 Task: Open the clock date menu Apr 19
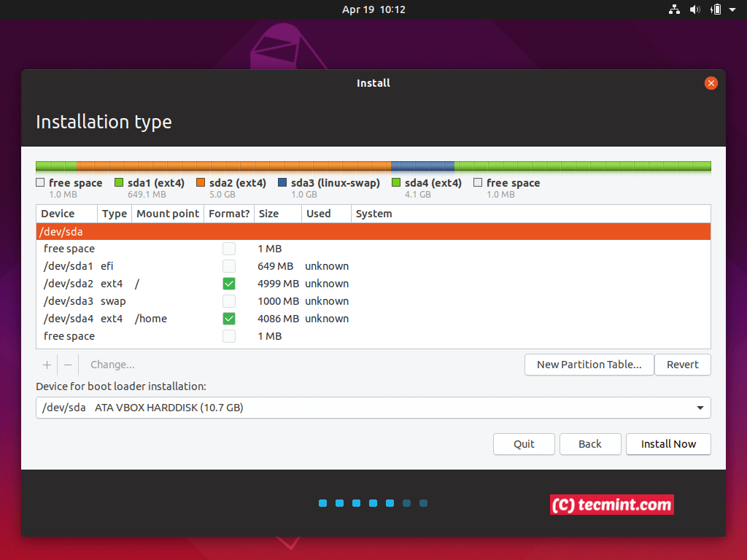pyautogui.click(x=373, y=9)
